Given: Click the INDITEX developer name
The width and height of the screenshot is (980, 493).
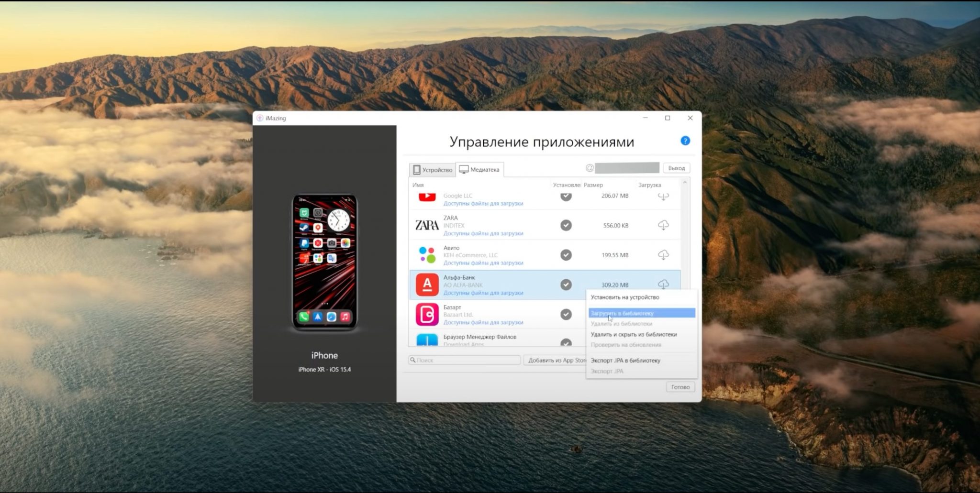Looking at the screenshot, I should click(x=454, y=225).
